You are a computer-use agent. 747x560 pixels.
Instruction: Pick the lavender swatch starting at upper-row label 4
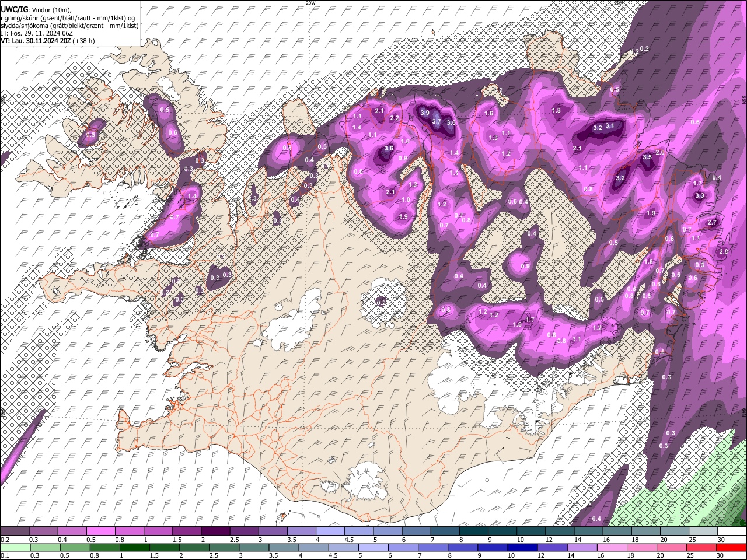(x=330, y=531)
